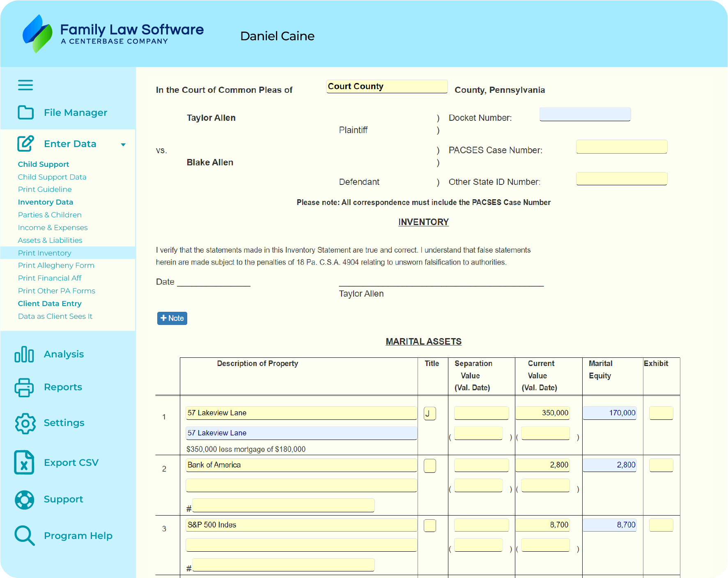Viewport: 728px width, 578px height.
Task: Add a note with the Note button
Action: point(172,318)
